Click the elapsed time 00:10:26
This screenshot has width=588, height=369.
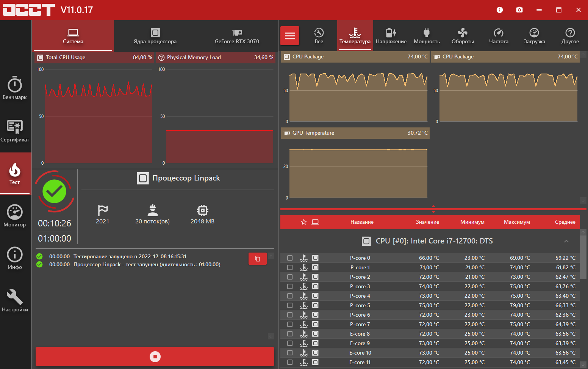pyautogui.click(x=55, y=223)
